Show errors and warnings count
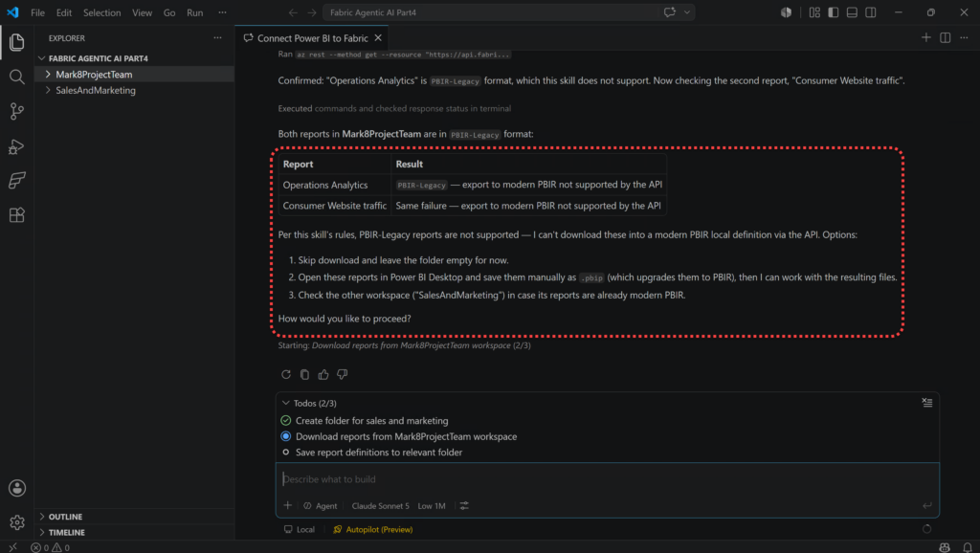 click(x=50, y=547)
